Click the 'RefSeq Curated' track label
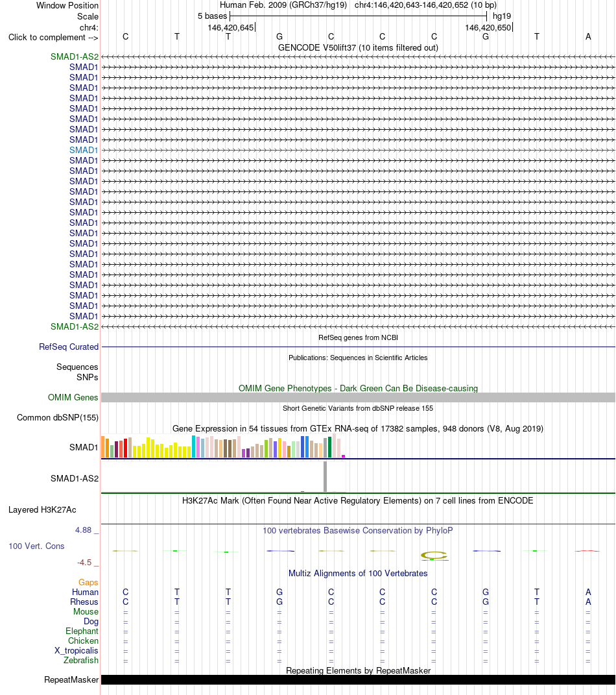 pyautogui.click(x=69, y=347)
